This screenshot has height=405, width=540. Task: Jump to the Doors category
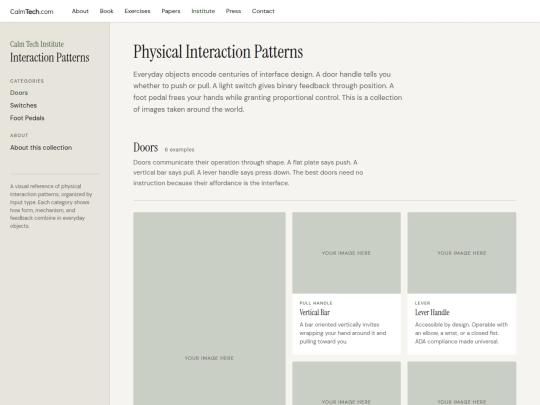click(x=19, y=93)
